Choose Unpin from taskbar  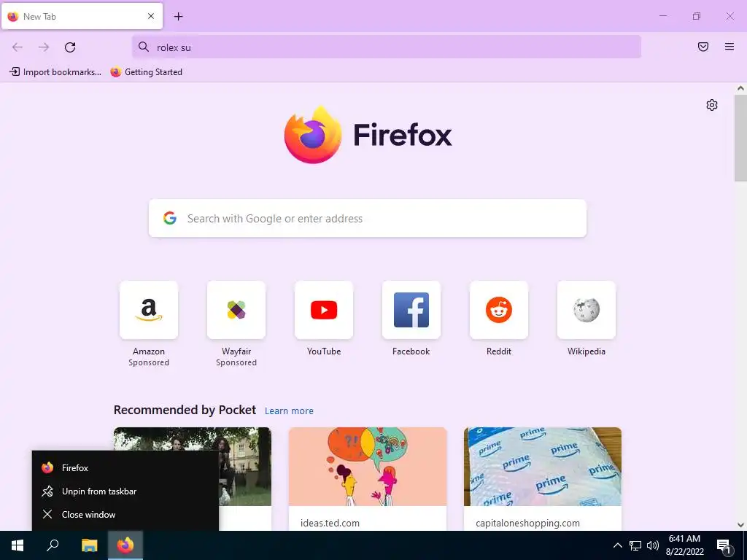pyautogui.click(x=125, y=491)
